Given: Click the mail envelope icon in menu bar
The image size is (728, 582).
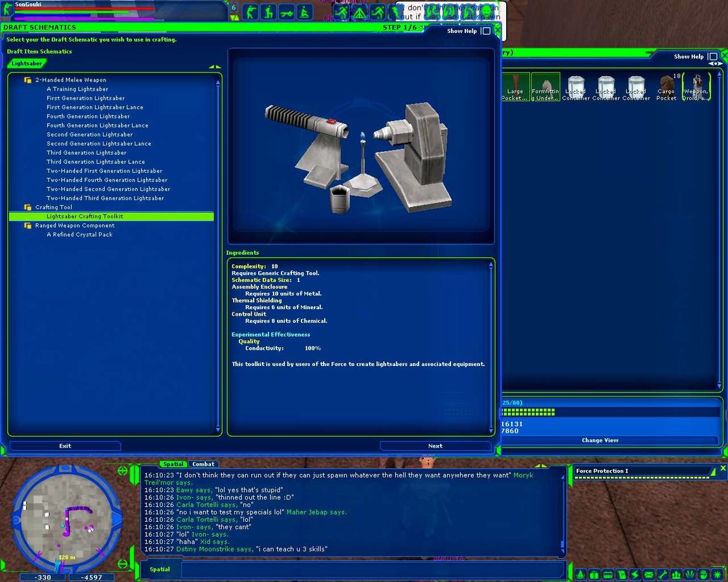Looking at the screenshot, I should [649, 574].
